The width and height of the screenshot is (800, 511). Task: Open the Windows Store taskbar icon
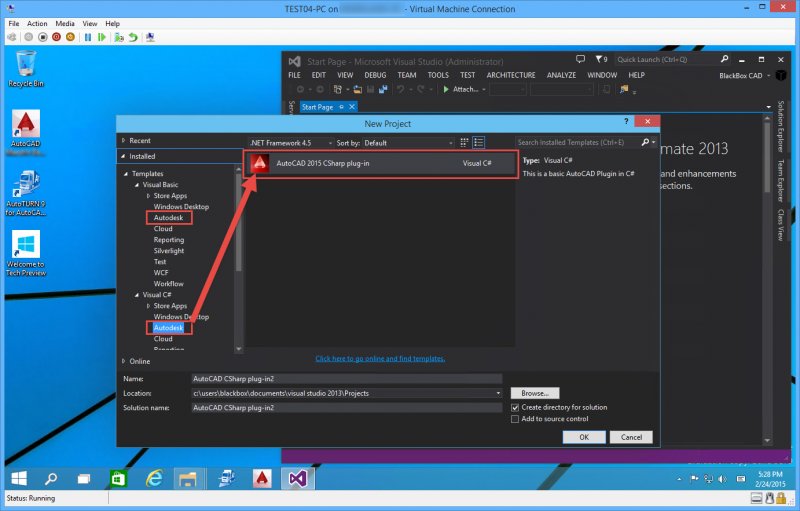(118, 478)
